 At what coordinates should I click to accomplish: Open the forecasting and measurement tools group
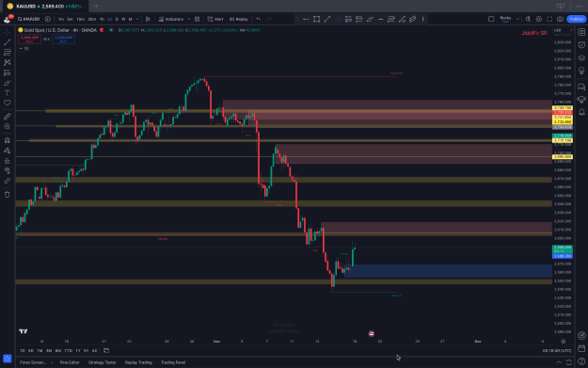(x=8, y=72)
